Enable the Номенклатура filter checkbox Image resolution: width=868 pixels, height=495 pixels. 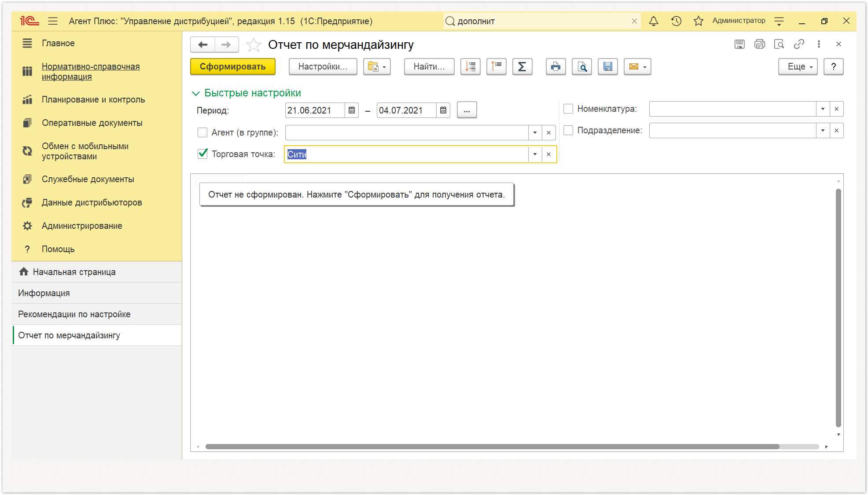pyautogui.click(x=568, y=109)
